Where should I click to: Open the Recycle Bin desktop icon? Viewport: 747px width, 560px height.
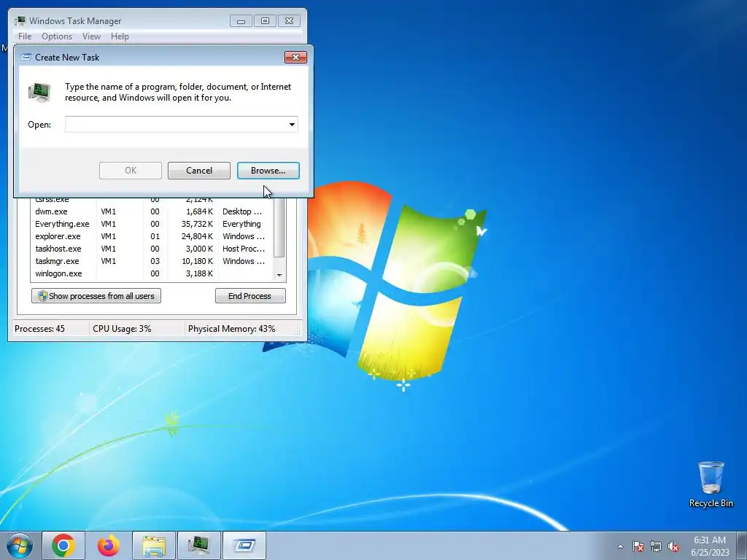[x=711, y=484]
